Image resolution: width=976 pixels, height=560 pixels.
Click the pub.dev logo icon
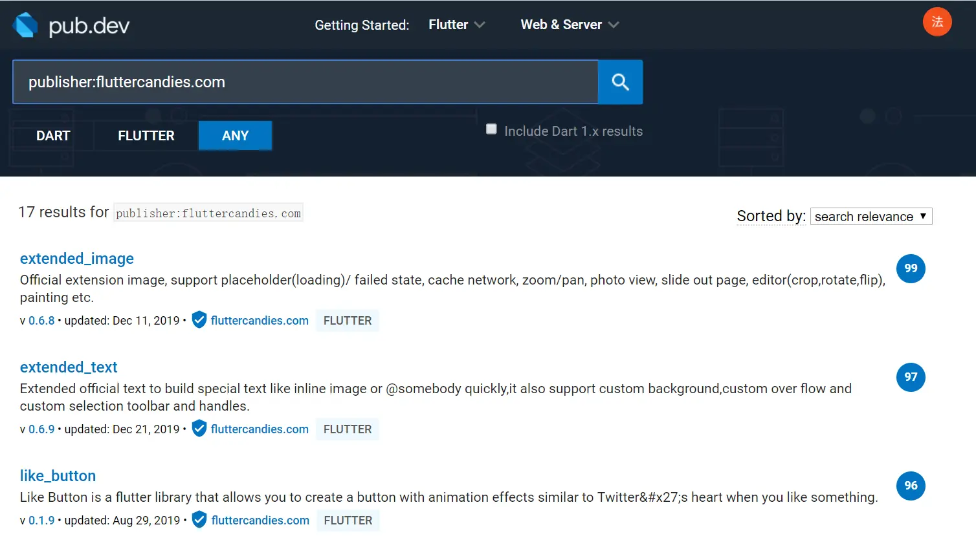[25, 25]
